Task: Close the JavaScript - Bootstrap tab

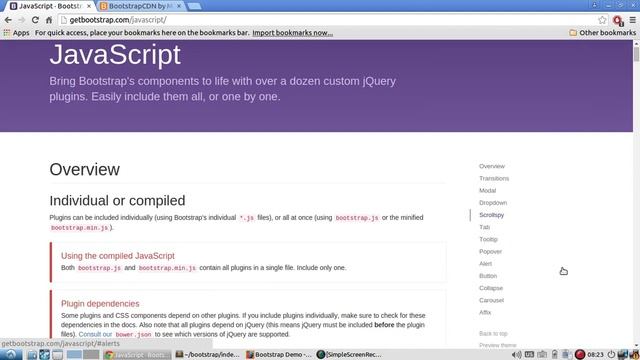Action: (89, 6)
